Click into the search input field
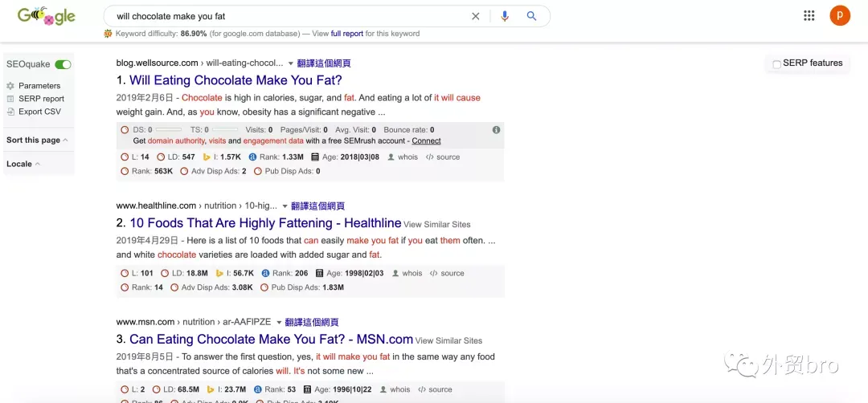Screen dimensions: 868x403 click(x=288, y=17)
